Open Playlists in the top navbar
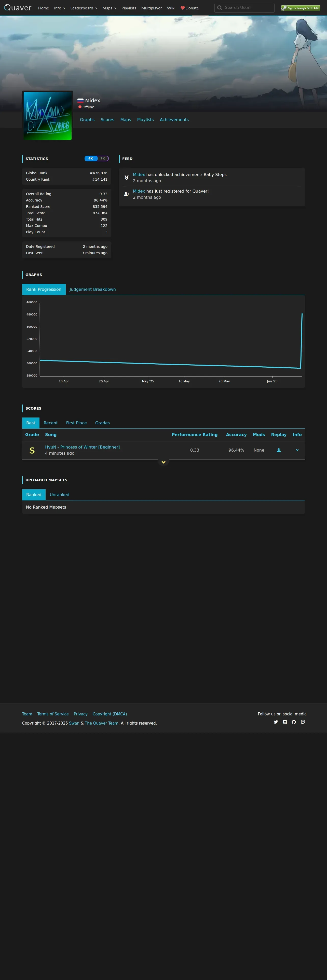327x980 pixels. point(129,8)
